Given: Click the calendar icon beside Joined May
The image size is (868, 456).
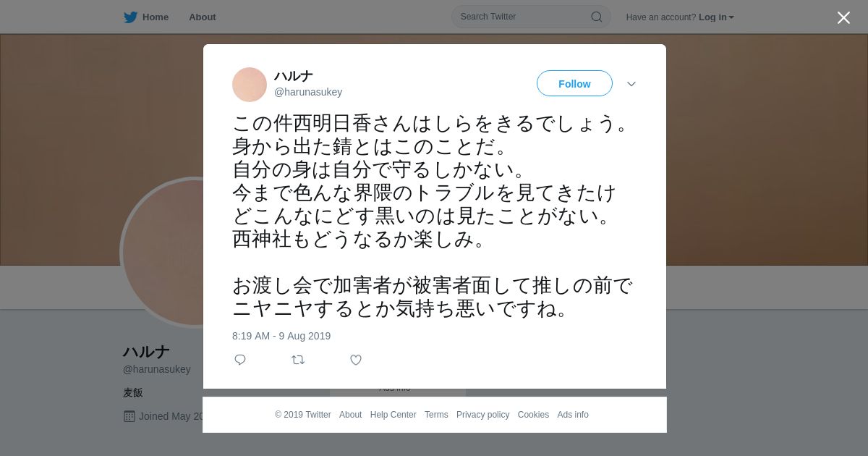Looking at the screenshot, I should pyautogui.click(x=129, y=416).
